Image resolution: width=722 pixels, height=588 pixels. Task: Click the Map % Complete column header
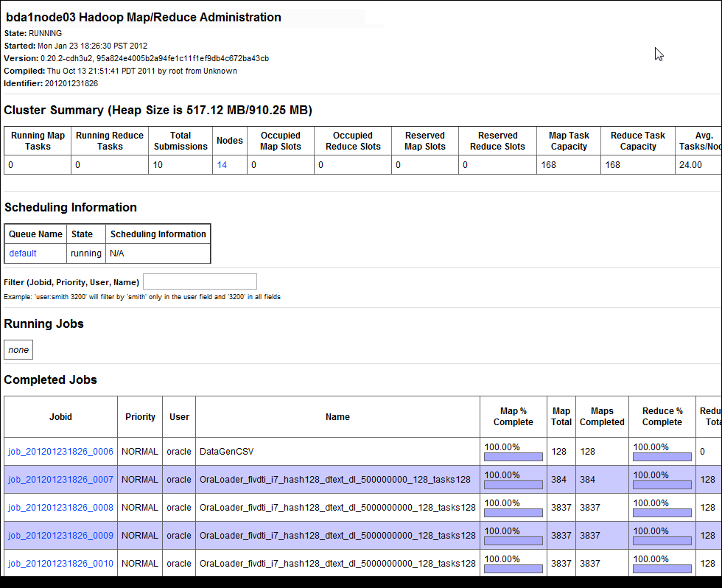(x=513, y=416)
